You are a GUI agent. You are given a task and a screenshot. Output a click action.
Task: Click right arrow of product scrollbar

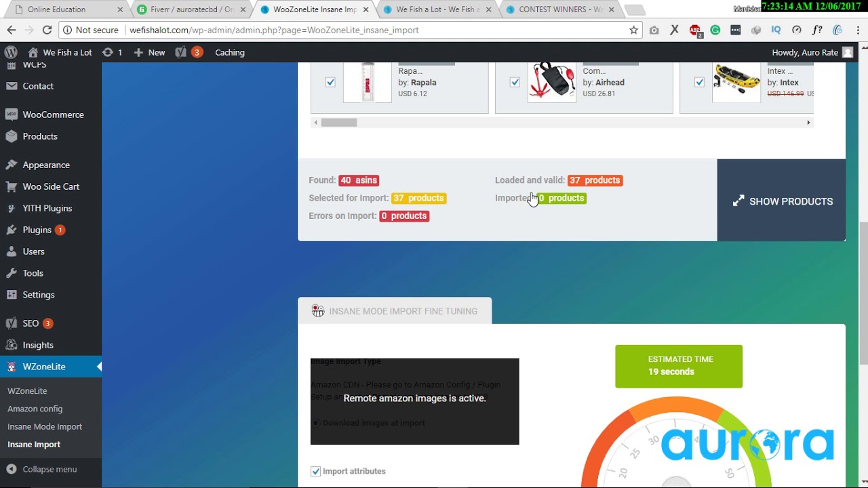point(808,123)
